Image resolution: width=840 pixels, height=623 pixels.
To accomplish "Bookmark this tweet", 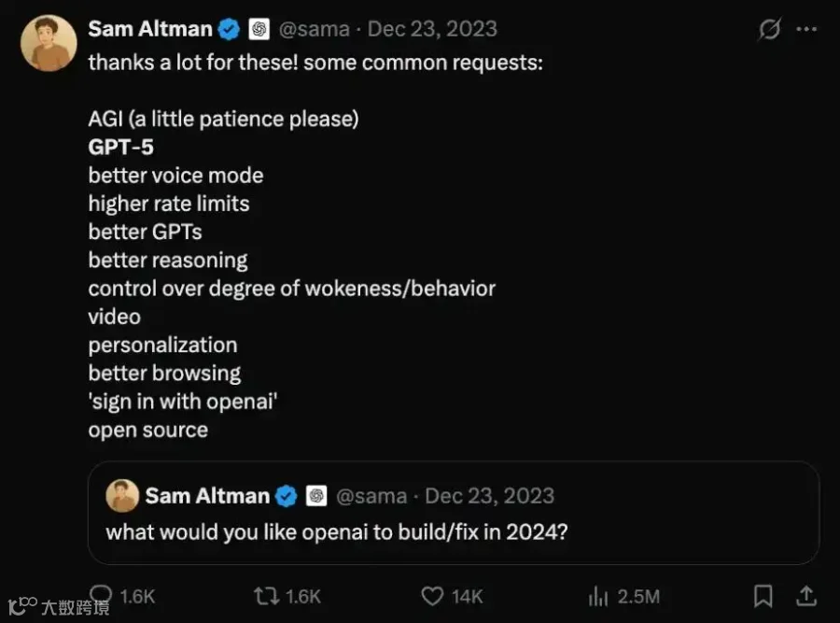I will (763, 596).
